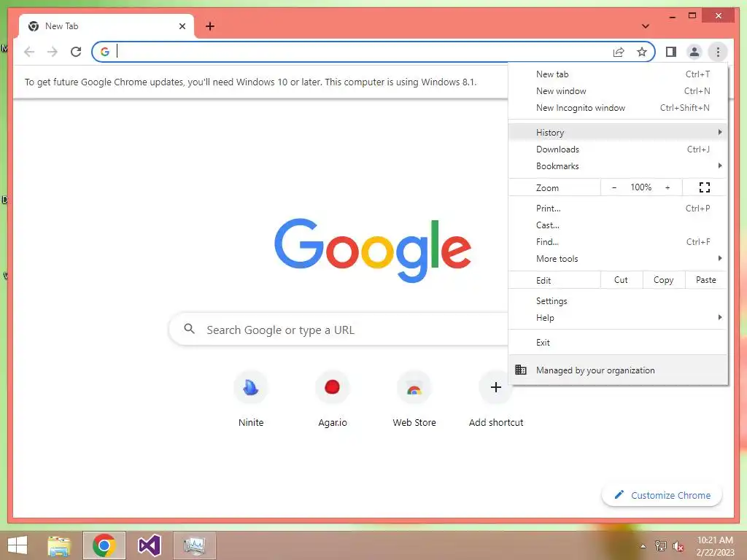
Task: Click the search magnifier icon
Action: [189, 329]
